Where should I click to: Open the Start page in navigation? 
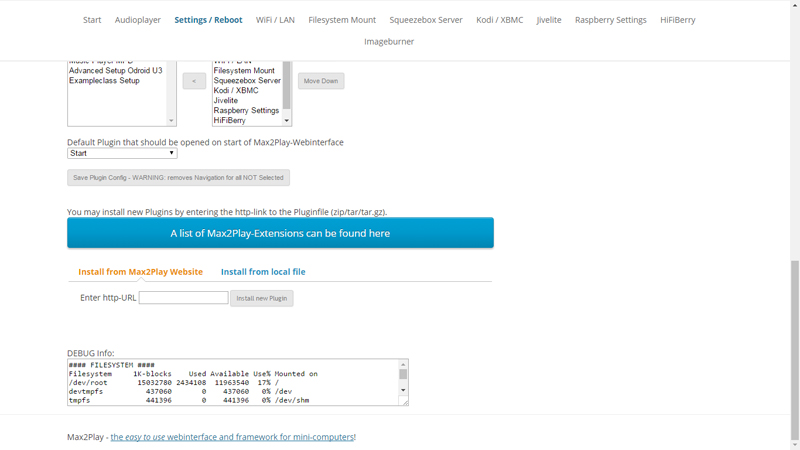[x=92, y=20]
